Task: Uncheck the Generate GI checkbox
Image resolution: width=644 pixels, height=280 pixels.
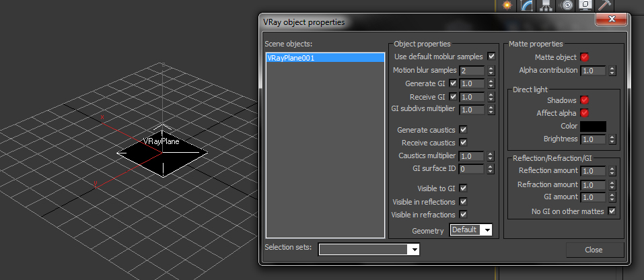Action: 453,83
